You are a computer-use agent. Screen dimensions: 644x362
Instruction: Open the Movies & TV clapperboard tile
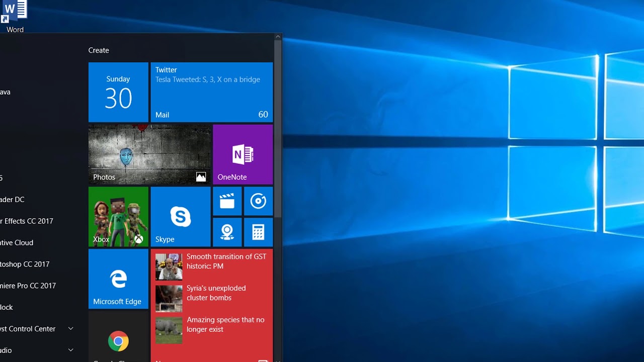(227, 201)
